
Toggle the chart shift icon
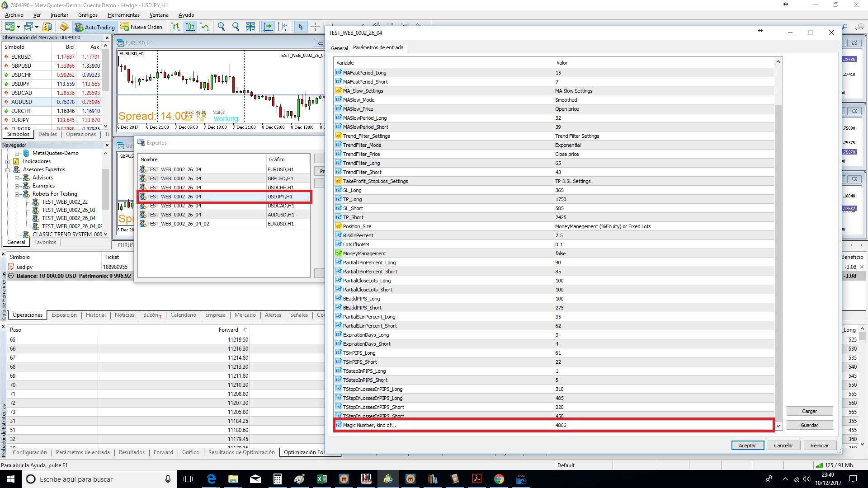(283, 27)
